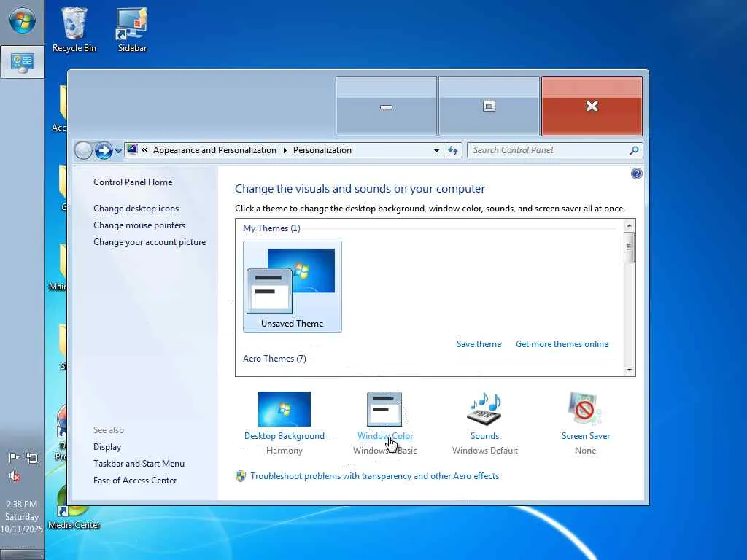Screen dimensions: 747x560
Task: Go to Appearance and Personalization breadcrumb
Action: point(214,150)
